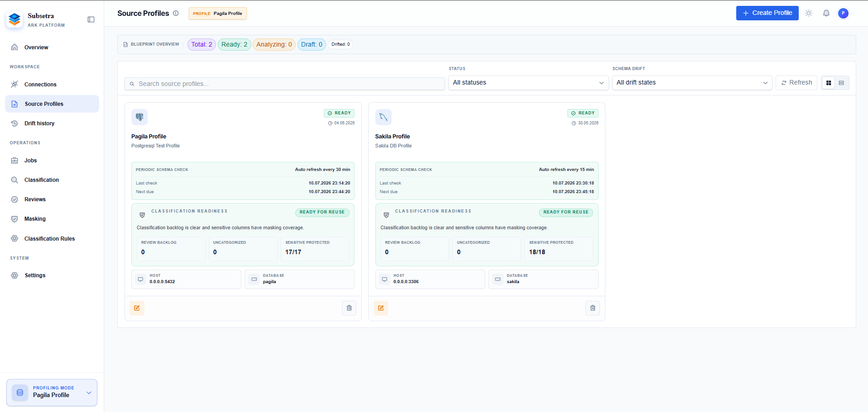Edit the Sakila Profile
Image resolution: width=868 pixels, height=412 pixels.
coord(381,308)
